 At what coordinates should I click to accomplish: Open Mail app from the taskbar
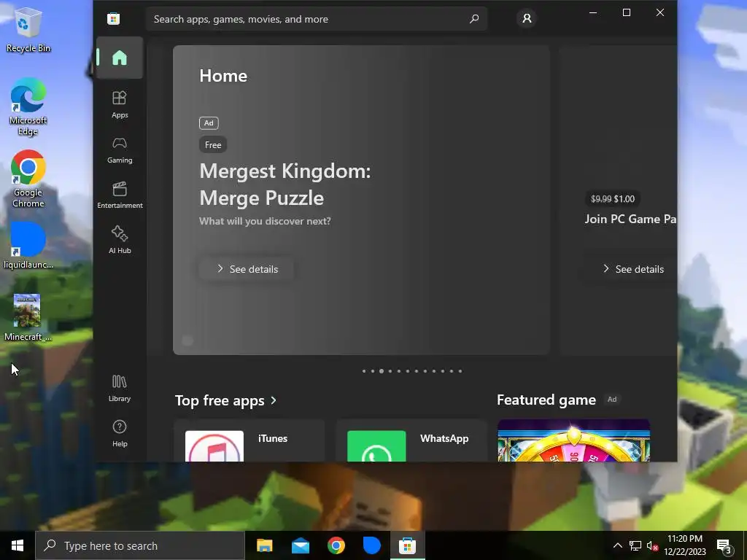pyautogui.click(x=300, y=545)
